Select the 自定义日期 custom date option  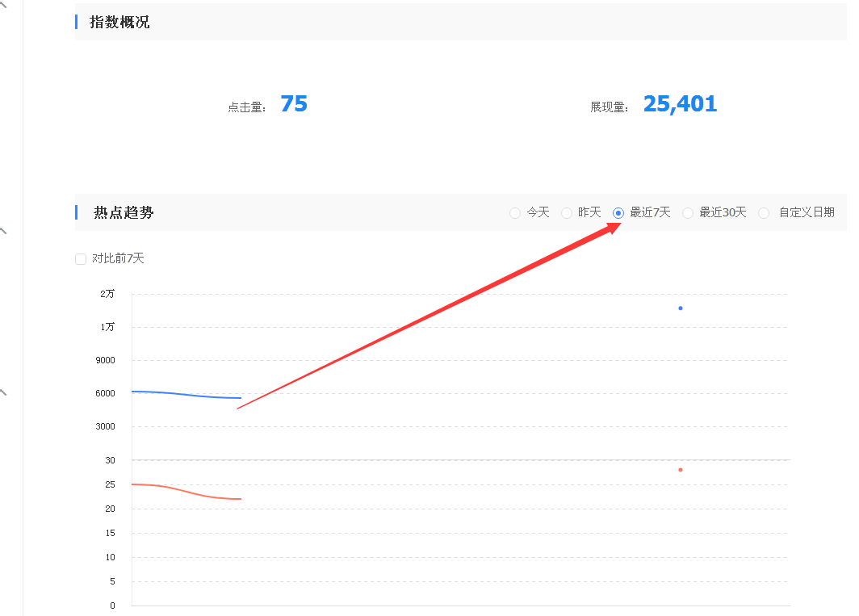(x=764, y=213)
